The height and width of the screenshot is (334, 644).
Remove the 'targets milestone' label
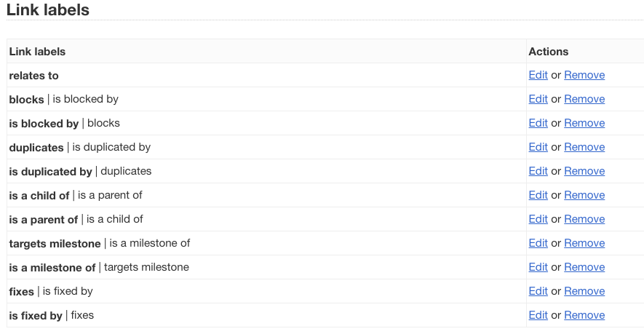(x=584, y=243)
